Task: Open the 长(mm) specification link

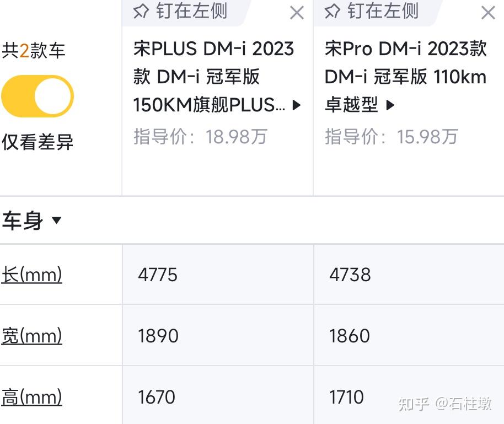Action: 31,274
